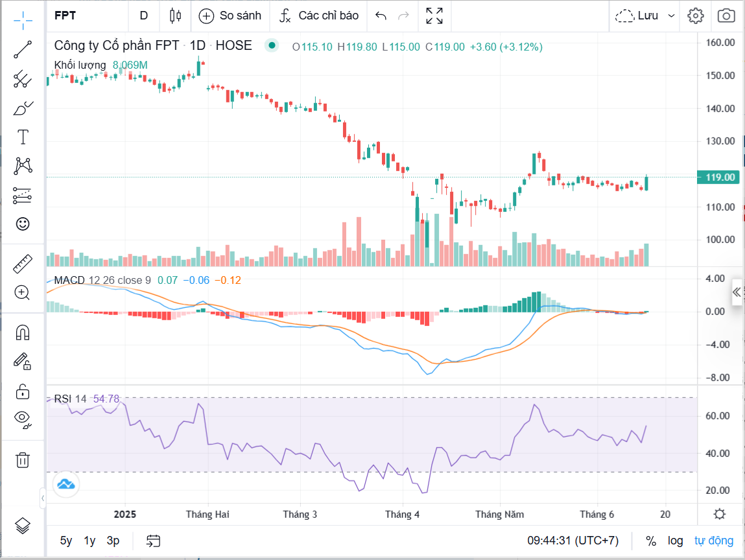Expand the Lưu layout dropdown arrow

[x=671, y=16]
